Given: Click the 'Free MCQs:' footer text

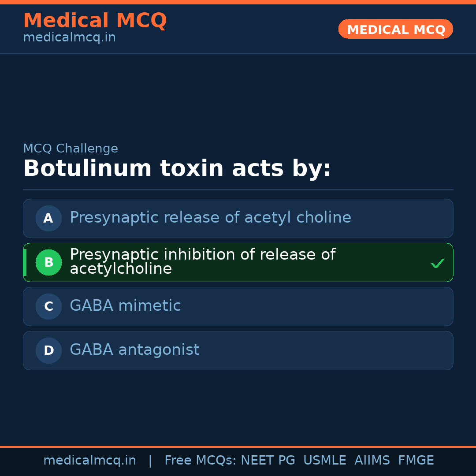Looking at the screenshot, I should pyautogui.click(x=201, y=461).
